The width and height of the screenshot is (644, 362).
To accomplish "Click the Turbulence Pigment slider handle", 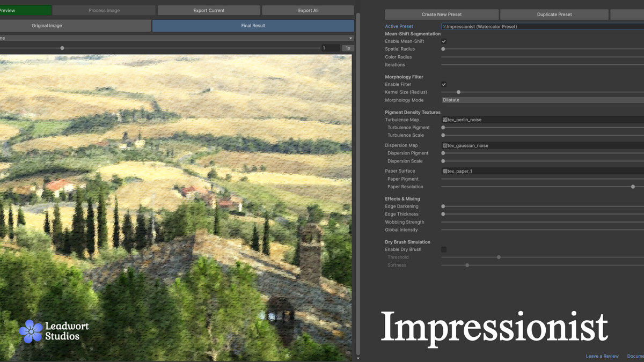I will (443, 128).
